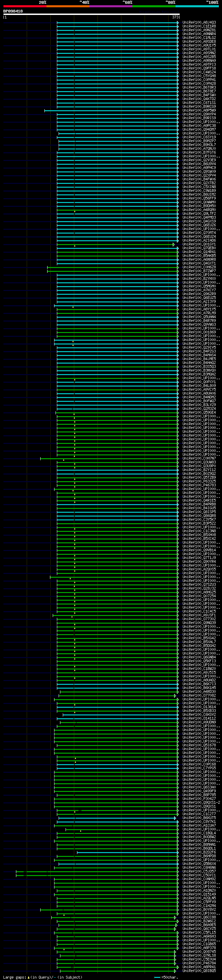Click hit label UniRef100_Q15149
Viewport: 222px width, 980px height.
[199, 894]
